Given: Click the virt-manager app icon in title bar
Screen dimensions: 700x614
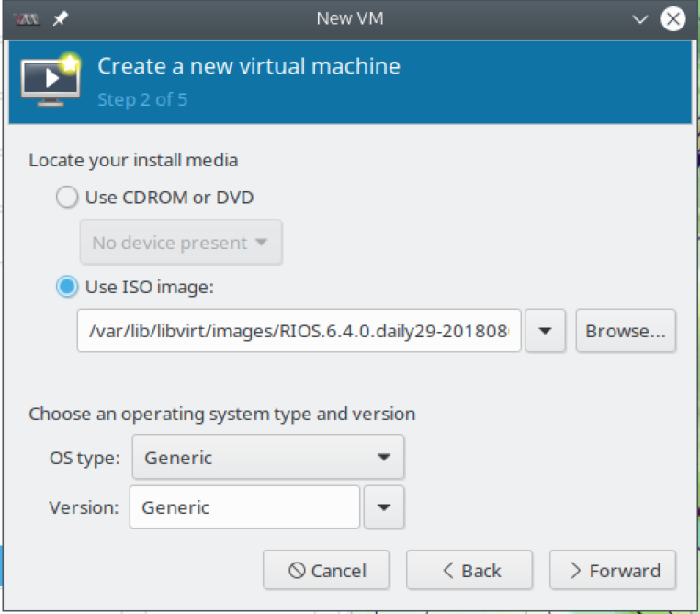Looking at the screenshot, I should pos(27,19).
